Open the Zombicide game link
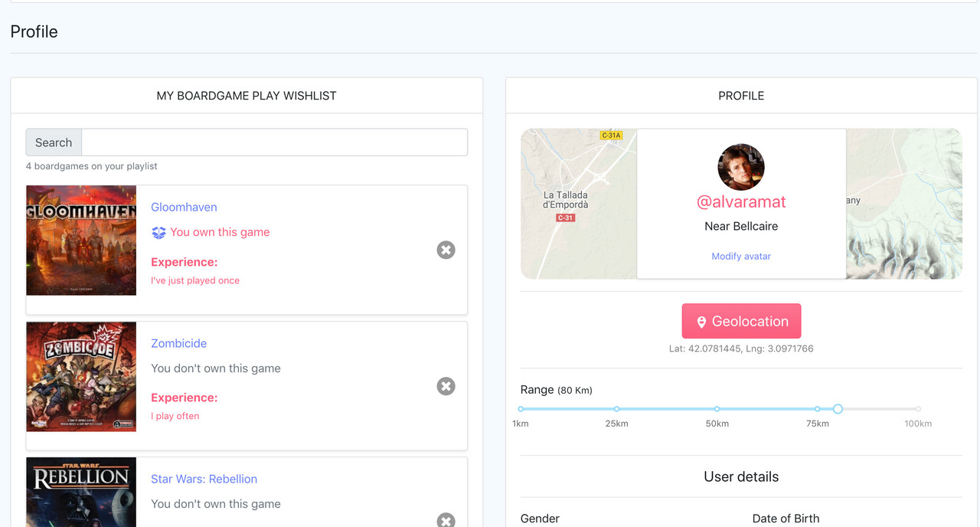 (178, 343)
